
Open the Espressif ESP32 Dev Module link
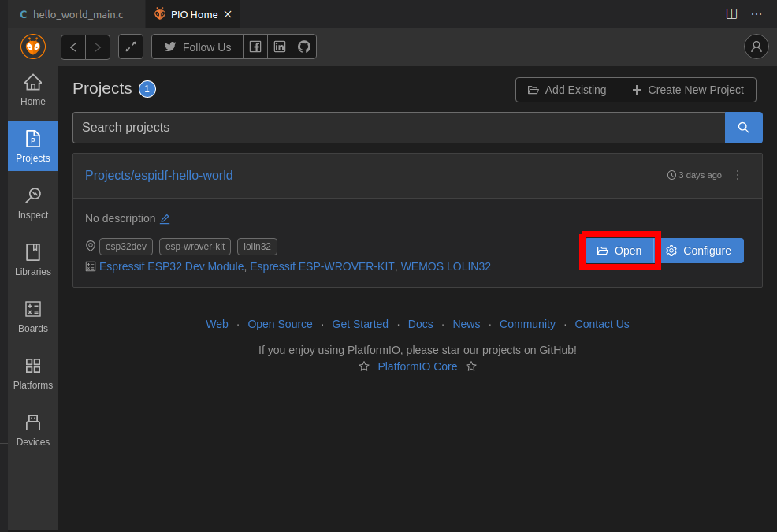click(172, 266)
